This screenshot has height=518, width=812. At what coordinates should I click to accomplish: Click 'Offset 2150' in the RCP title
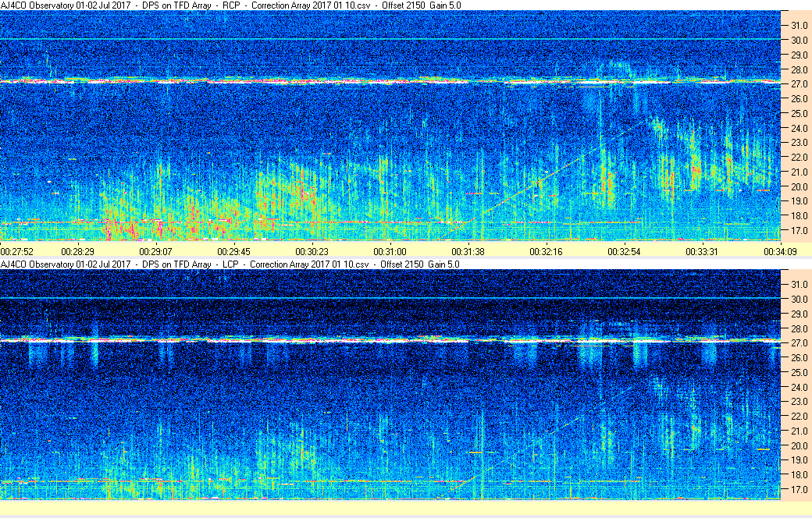coord(404,5)
